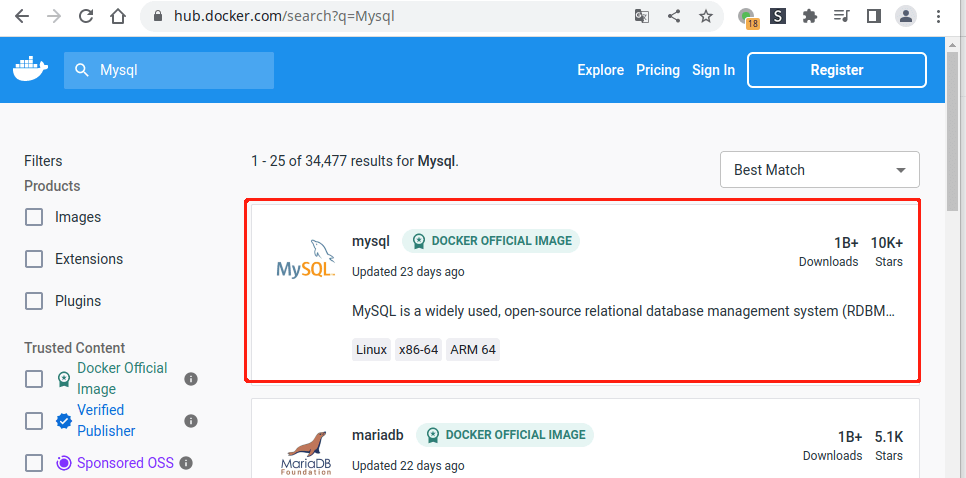Click the translate page icon

[642, 17]
